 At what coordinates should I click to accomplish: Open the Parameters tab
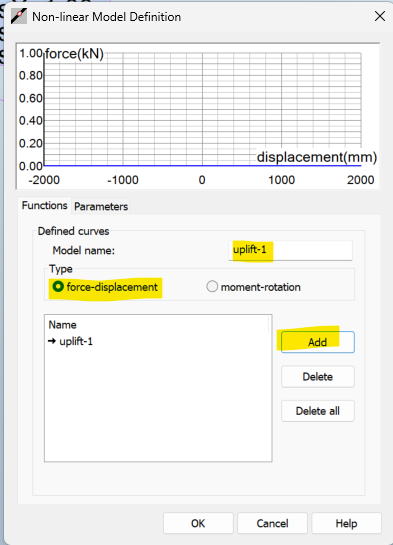[101, 206]
